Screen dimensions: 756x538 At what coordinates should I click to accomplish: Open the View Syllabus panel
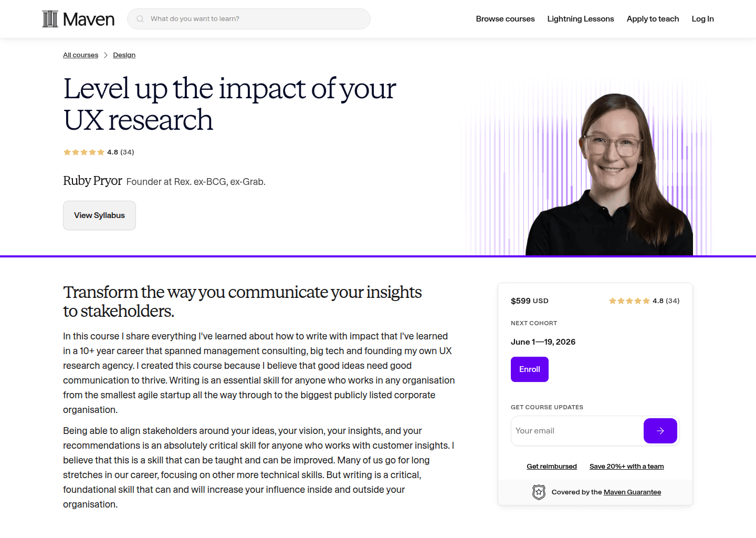pyautogui.click(x=99, y=215)
